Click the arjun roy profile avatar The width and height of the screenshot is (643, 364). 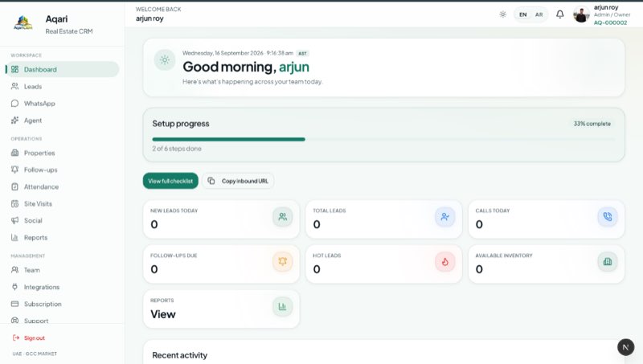[x=581, y=14]
